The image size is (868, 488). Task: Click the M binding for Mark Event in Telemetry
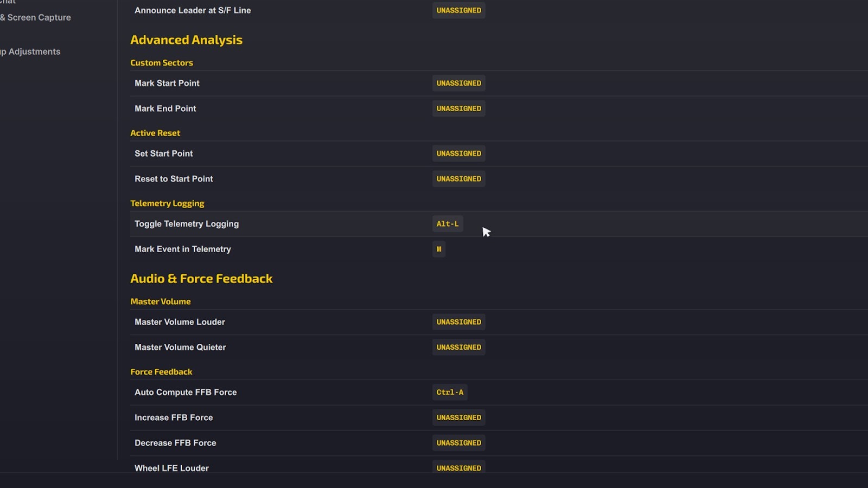[438, 249]
